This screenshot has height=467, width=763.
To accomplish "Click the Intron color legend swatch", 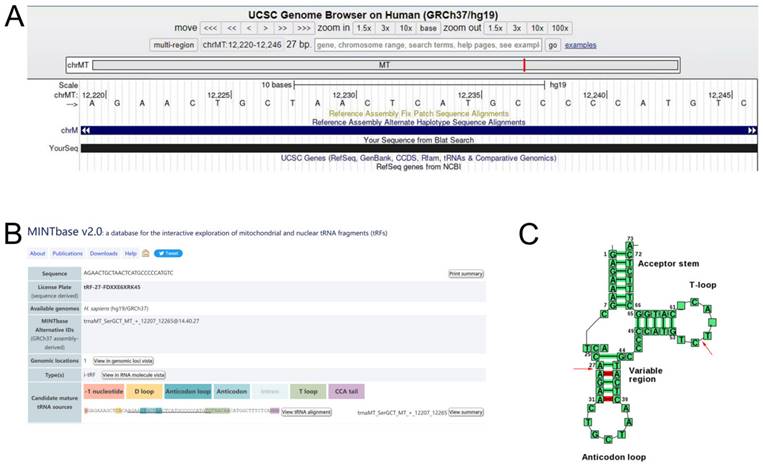I will (270, 391).
